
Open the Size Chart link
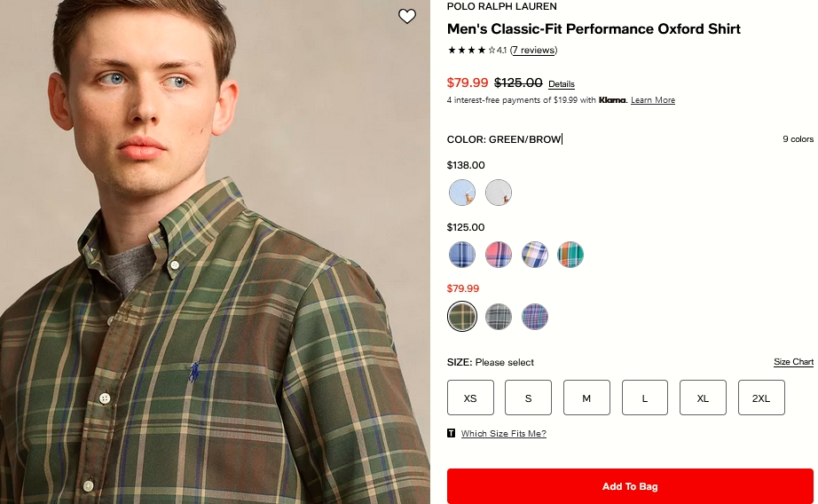(793, 362)
